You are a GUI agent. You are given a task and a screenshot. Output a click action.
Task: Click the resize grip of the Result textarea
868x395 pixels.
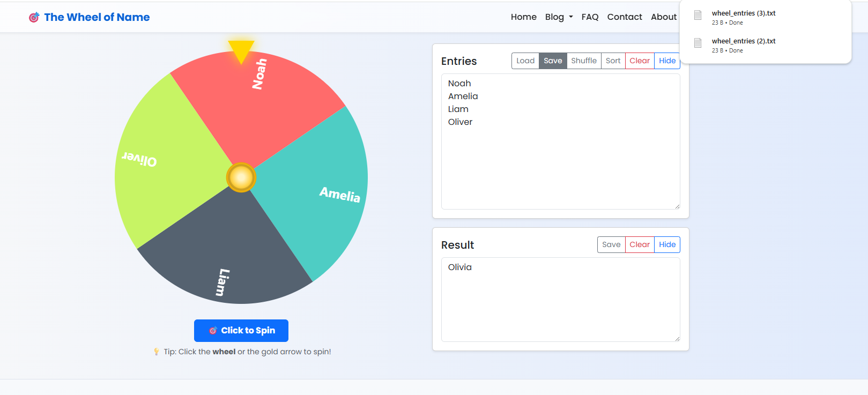pos(677,338)
